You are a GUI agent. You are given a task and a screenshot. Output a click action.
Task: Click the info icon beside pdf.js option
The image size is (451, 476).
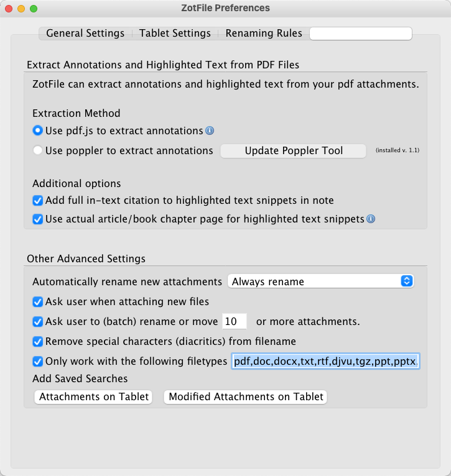click(210, 131)
